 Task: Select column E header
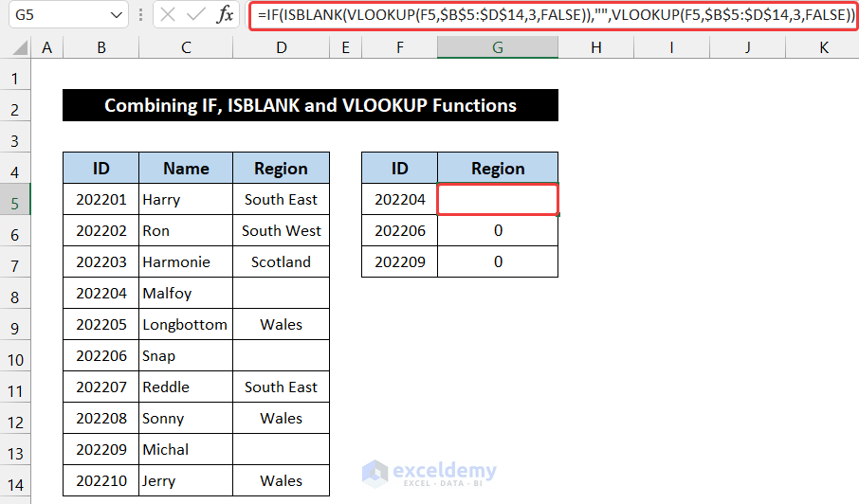point(346,47)
